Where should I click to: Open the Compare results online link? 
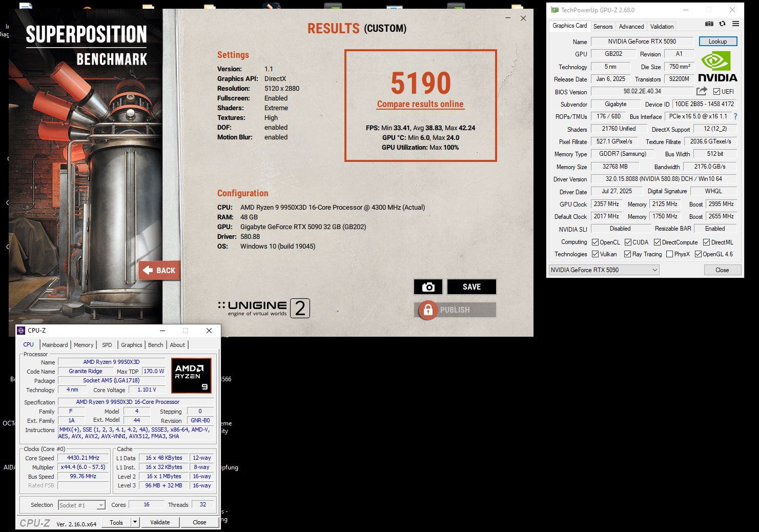[420, 104]
